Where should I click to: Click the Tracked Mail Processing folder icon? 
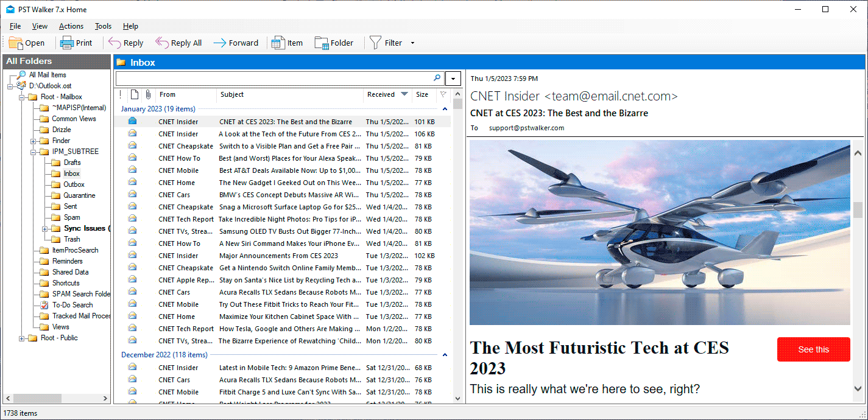click(x=44, y=316)
